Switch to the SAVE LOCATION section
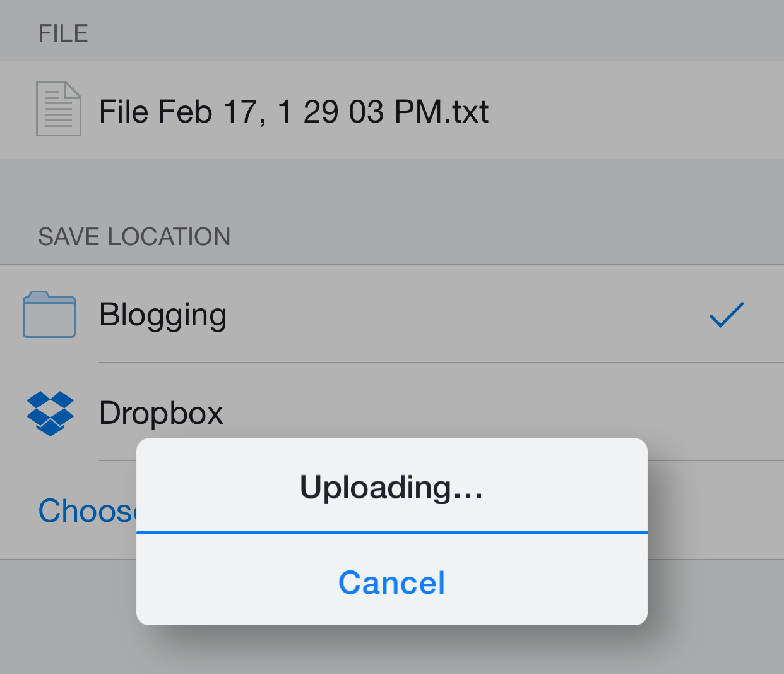Viewport: 784px width, 674px height. [x=134, y=236]
